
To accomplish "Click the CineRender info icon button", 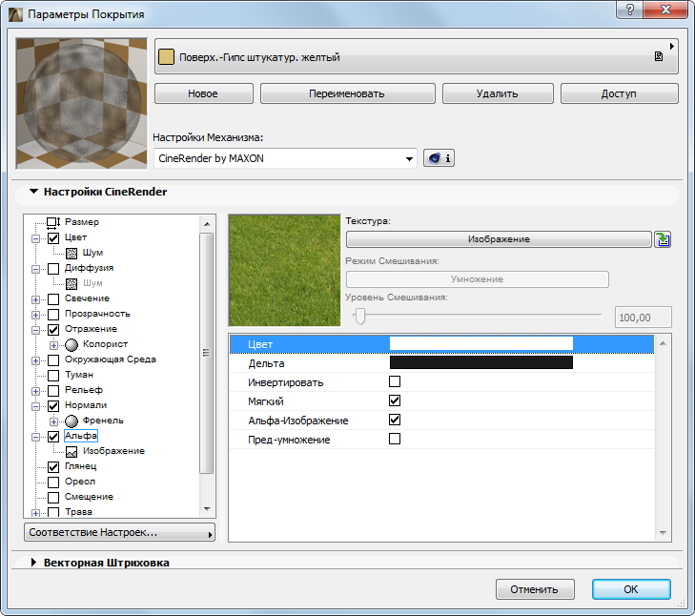I will [439, 158].
